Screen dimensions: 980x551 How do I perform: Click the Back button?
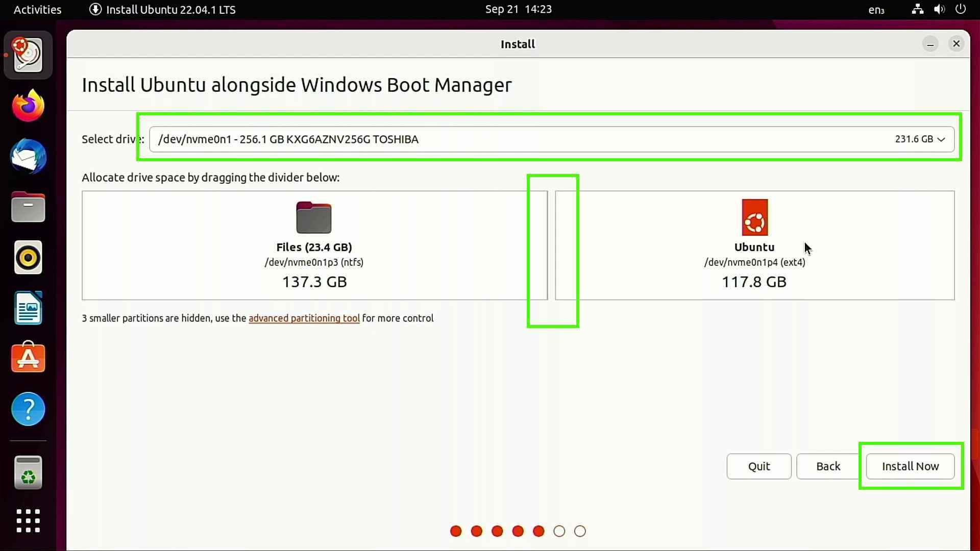tap(828, 466)
